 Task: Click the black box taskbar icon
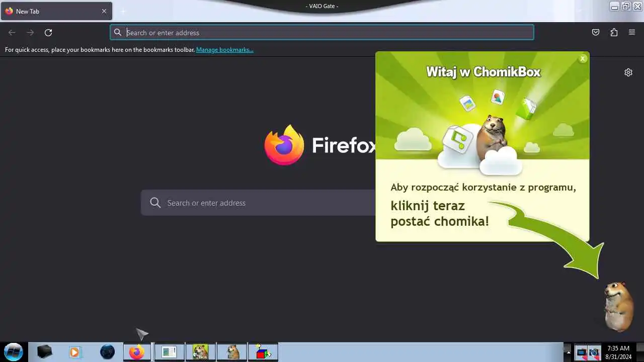[44, 352]
